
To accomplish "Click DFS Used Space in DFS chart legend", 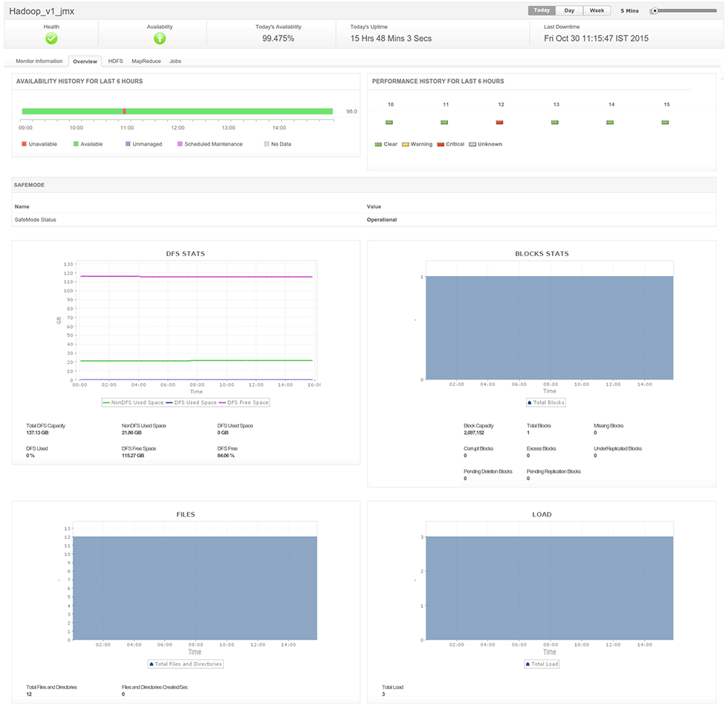I will click(192, 402).
